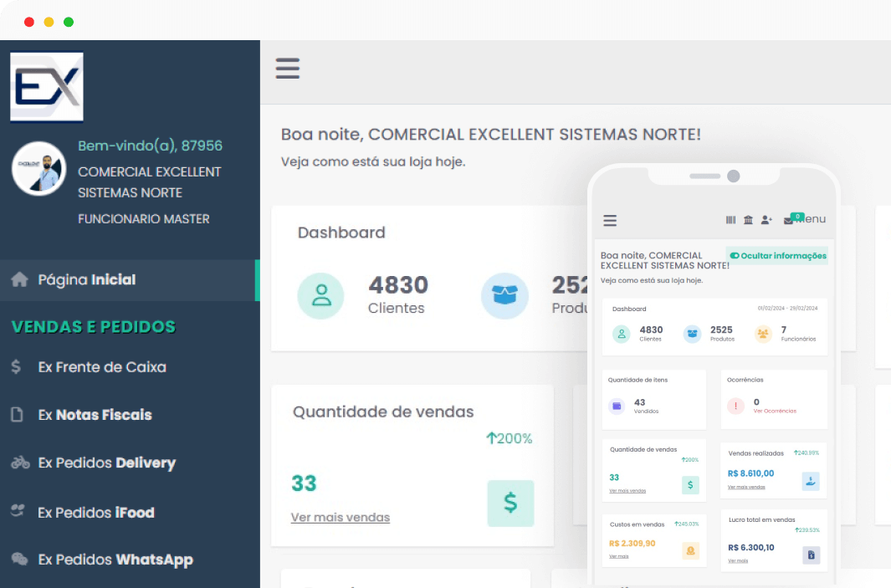Click the blue Produtos box icon

point(504,296)
